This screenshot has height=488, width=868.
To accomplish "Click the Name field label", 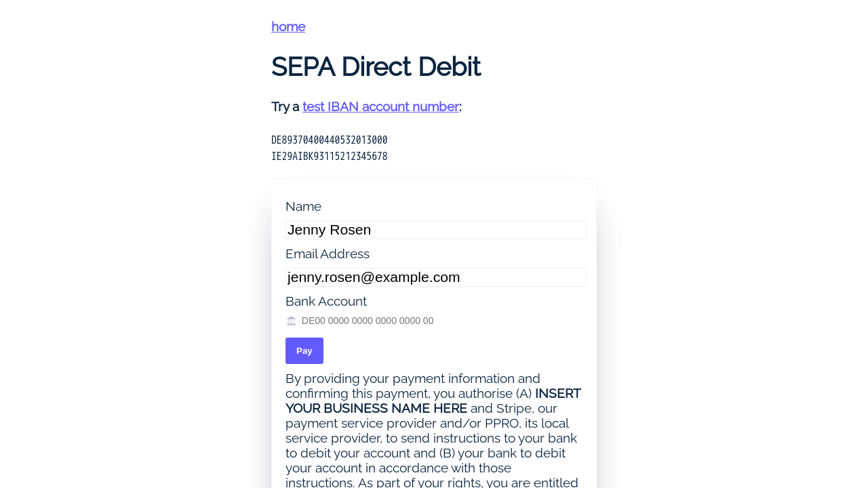I will coord(303,206).
